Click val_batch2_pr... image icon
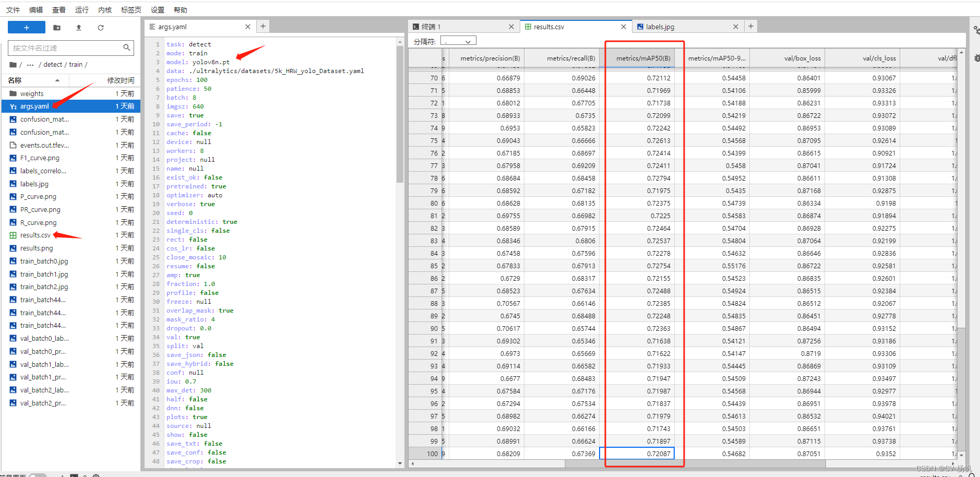Image resolution: width=980 pixels, height=477 pixels. tap(13, 403)
